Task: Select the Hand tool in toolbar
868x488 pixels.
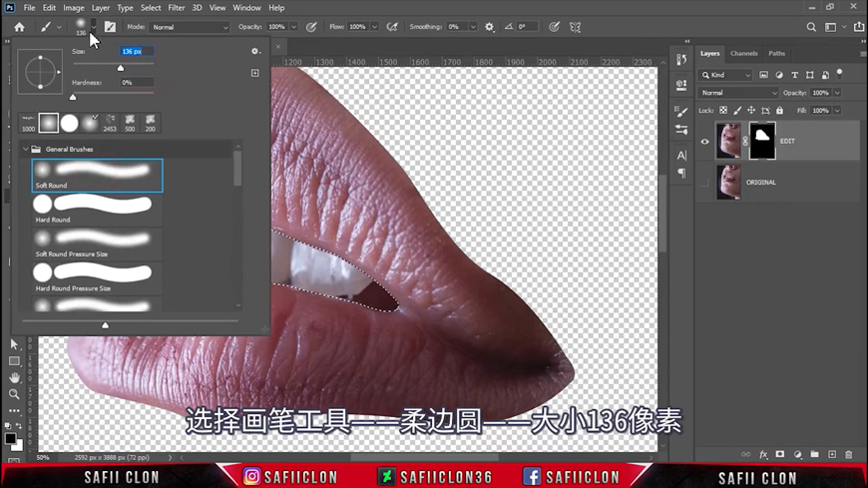Action: click(14, 378)
